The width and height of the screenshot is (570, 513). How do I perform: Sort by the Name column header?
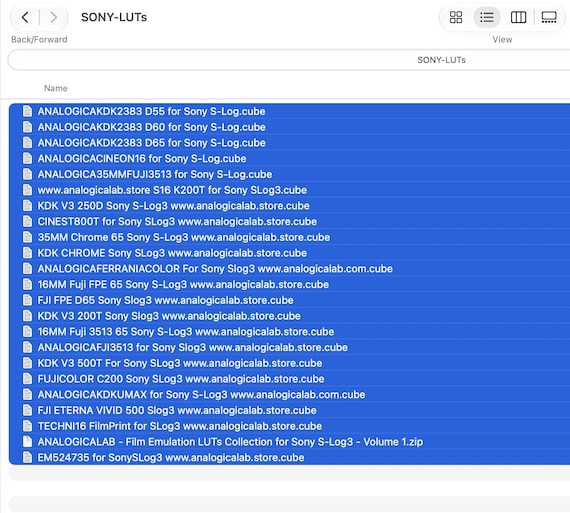pos(56,88)
